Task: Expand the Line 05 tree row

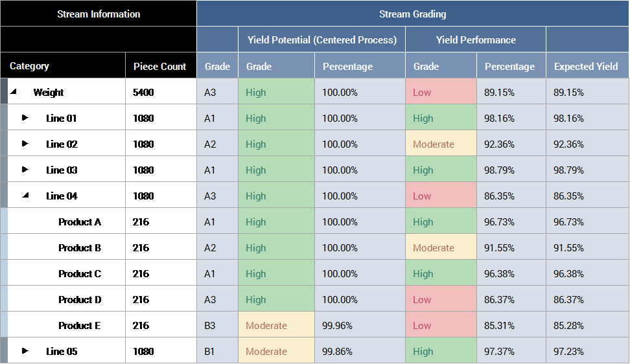Action: click(x=23, y=351)
